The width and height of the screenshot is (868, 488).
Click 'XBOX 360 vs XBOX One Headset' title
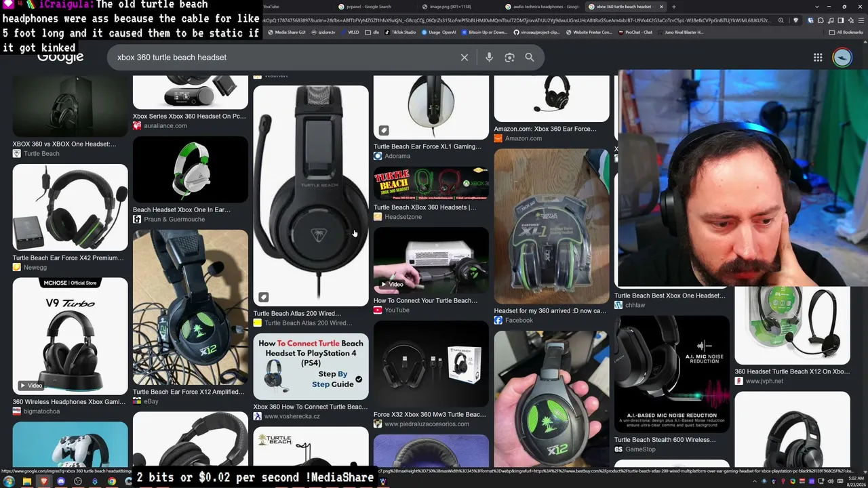tap(64, 144)
